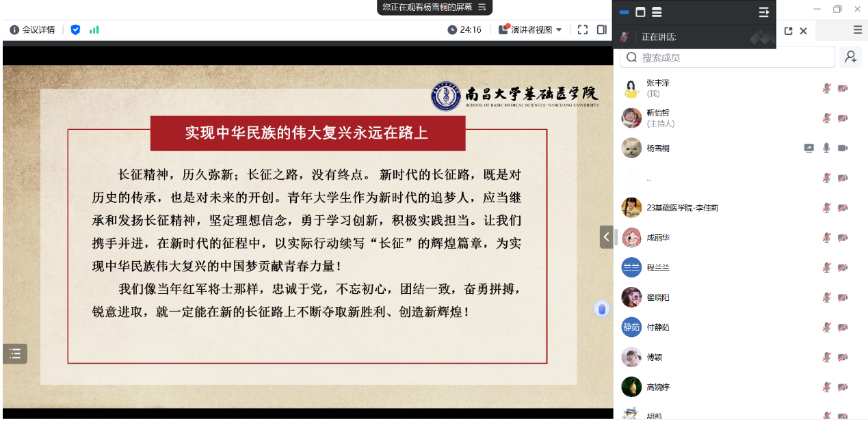Click microphone icon of unnamed '..' member
The width and height of the screenshot is (868, 421).
[x=826, y=178]
